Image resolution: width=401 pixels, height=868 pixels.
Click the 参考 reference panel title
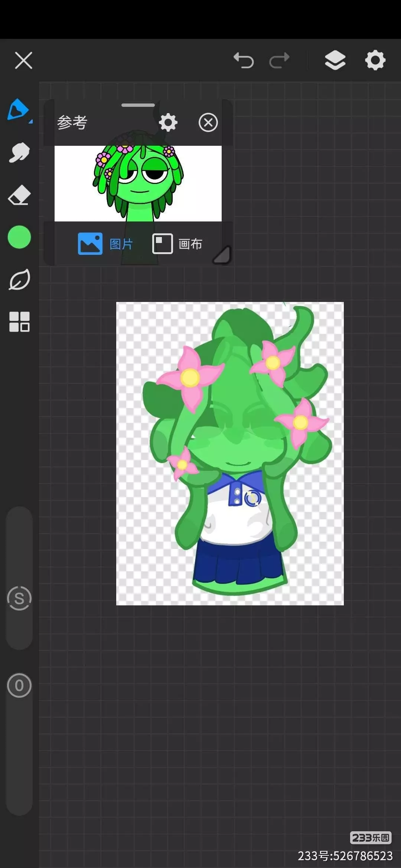72,122
